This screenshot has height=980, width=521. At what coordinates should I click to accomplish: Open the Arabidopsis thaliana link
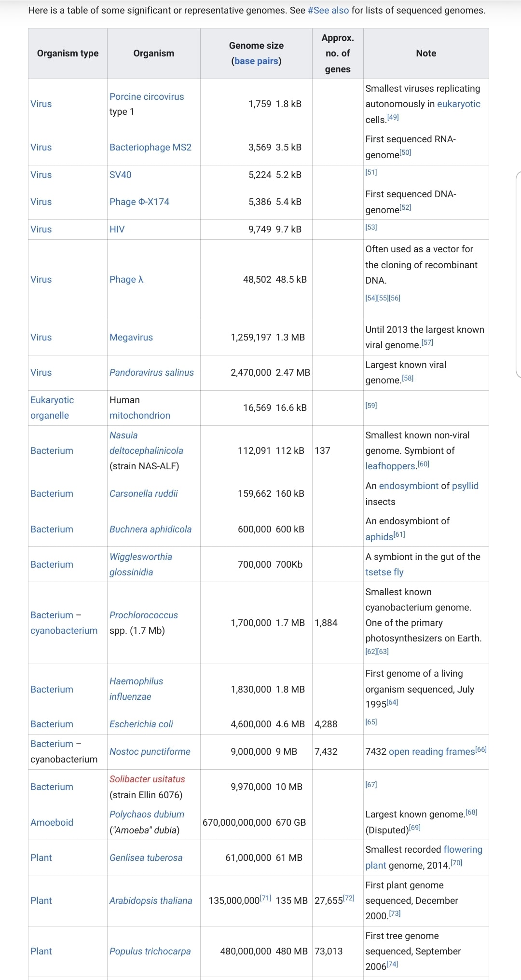(x=151, y=900)
